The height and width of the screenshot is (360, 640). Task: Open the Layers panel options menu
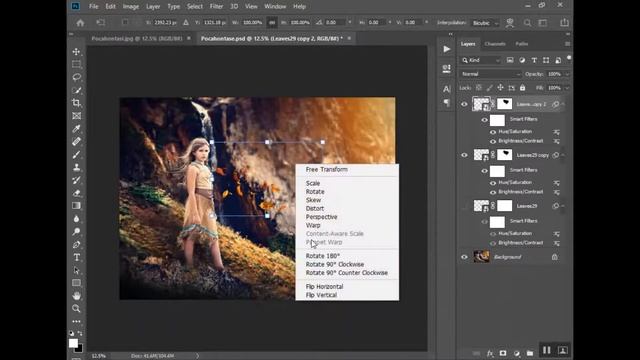[567, 44]
